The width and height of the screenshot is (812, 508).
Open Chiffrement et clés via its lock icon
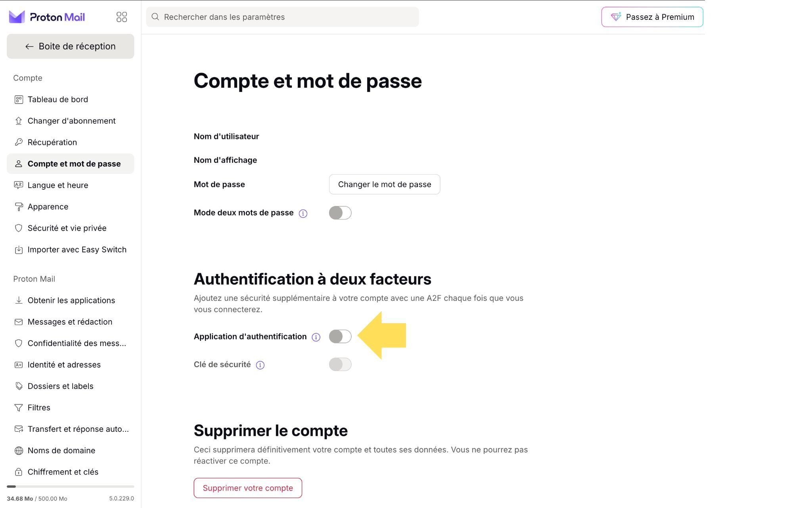point(19,472)
